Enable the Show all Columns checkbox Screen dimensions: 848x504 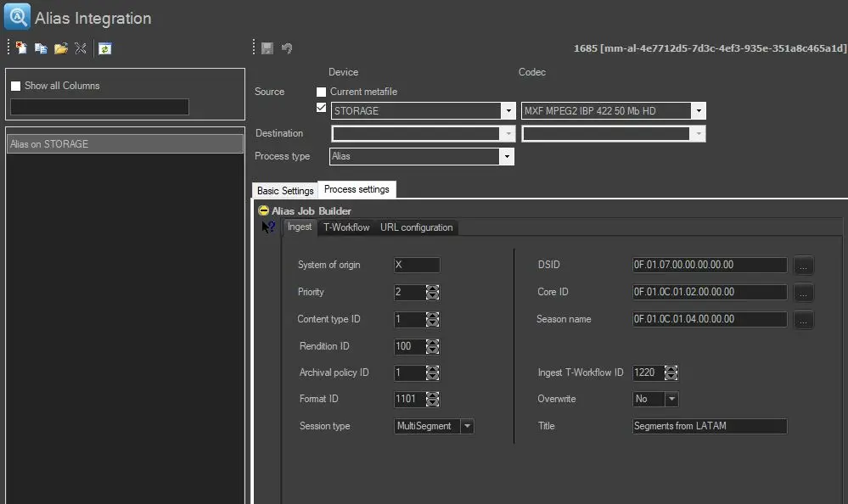[x=15, y=86]
